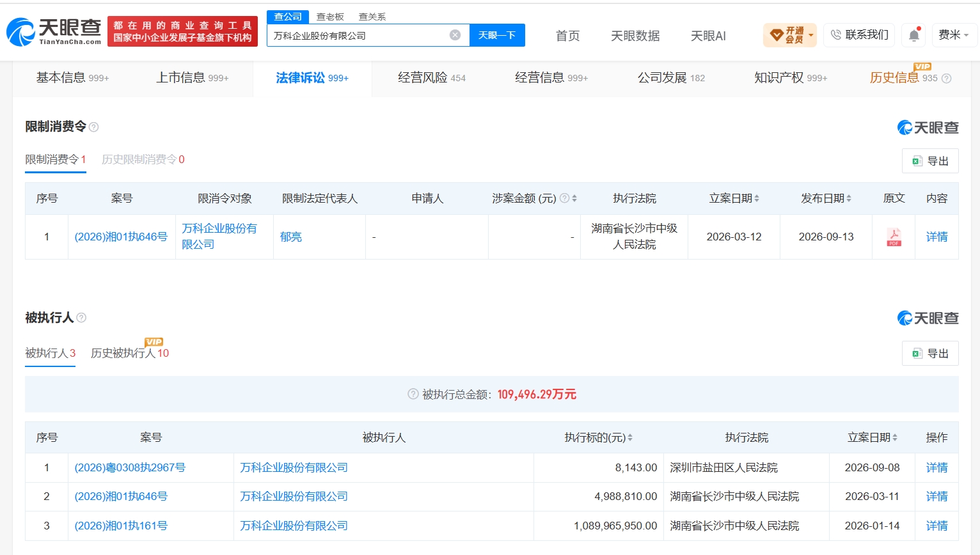Open the PDF original for case 湘01执646号
This screenshot has height=555, width=980.
894,237
